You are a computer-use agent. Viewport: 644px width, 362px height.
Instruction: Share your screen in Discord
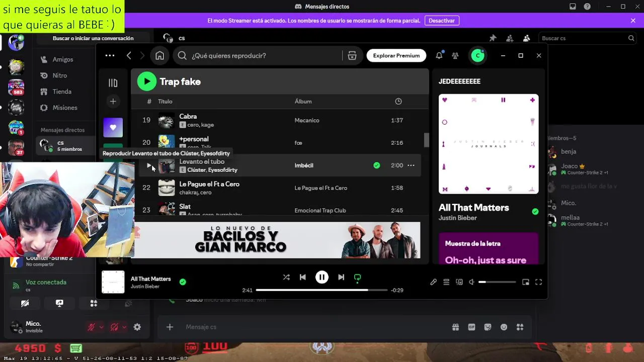[x=59, y=303]
